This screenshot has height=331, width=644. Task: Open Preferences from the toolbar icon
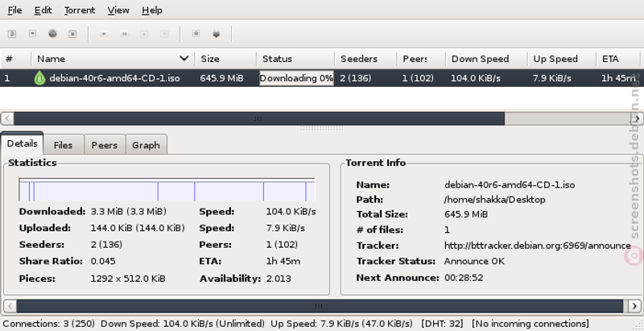(x=196, y=34)
